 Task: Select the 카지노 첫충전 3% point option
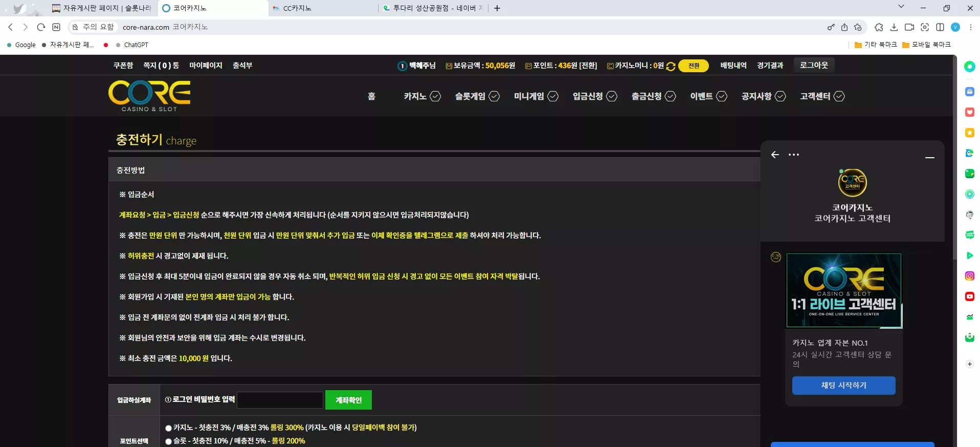click(169, 428)
